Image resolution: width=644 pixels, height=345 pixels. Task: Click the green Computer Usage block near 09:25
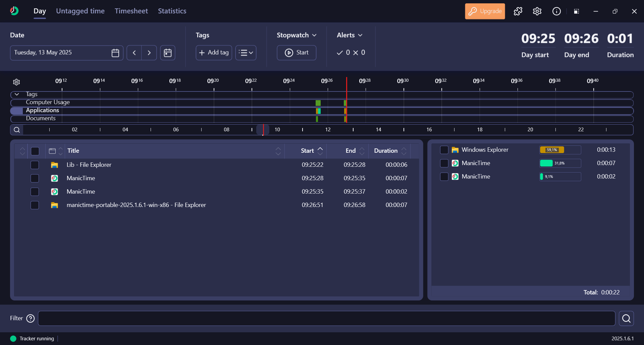pyautogui.click(x=318, y=103)
